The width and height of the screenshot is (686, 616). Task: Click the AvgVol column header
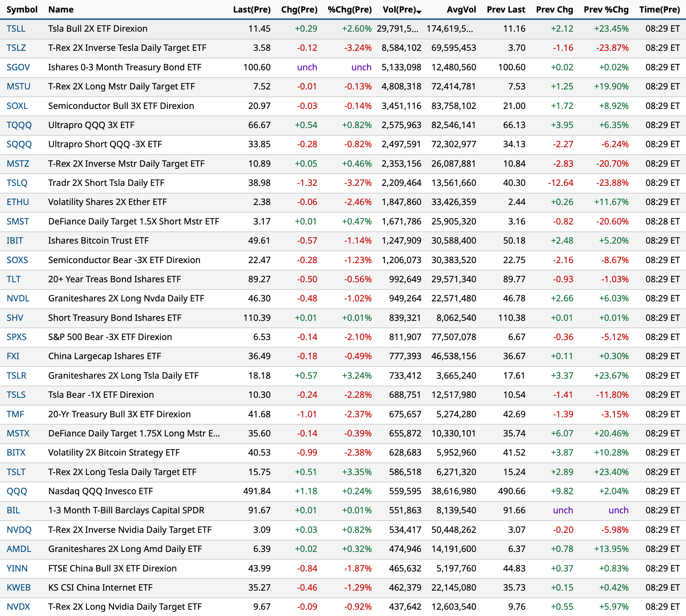click(461, 10)
